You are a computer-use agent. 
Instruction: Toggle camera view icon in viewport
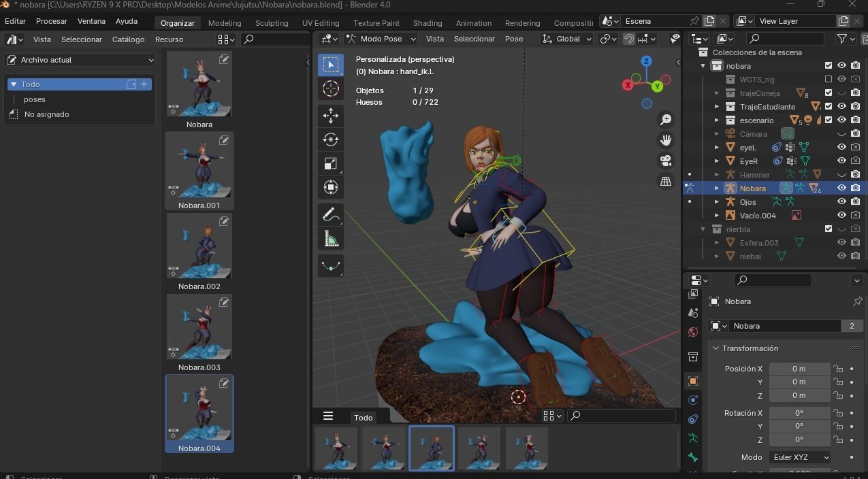666,161
